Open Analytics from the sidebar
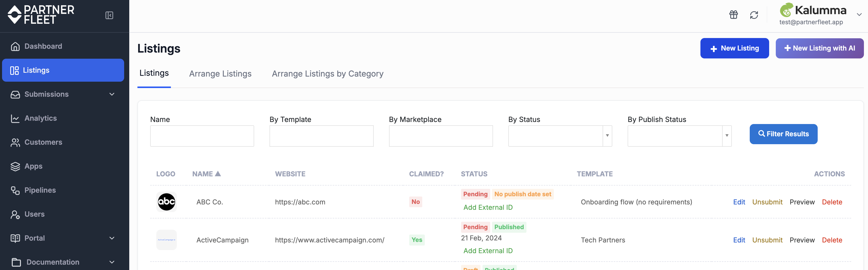 coord(63,118)
